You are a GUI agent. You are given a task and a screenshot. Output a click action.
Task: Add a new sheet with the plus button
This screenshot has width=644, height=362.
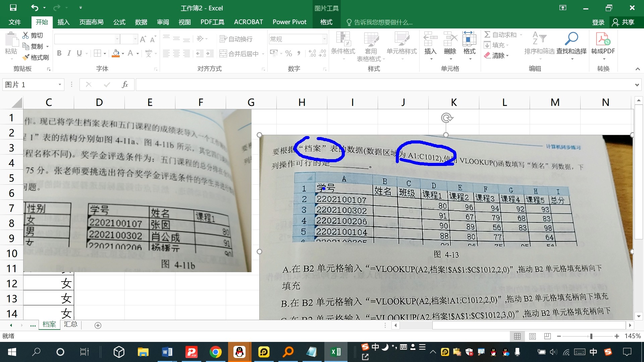(x=98, y=325)
